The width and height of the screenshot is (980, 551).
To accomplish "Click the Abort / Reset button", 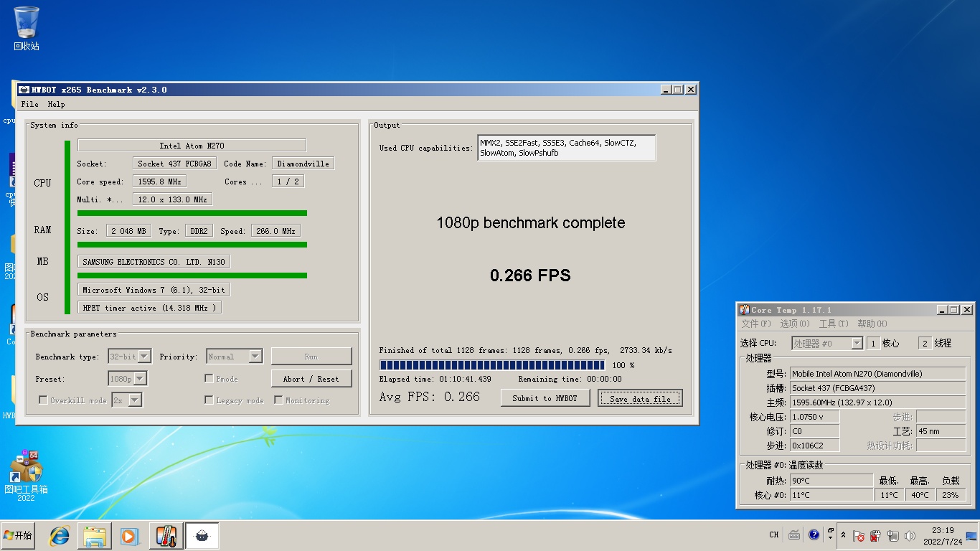I will (x=311, y=379).
